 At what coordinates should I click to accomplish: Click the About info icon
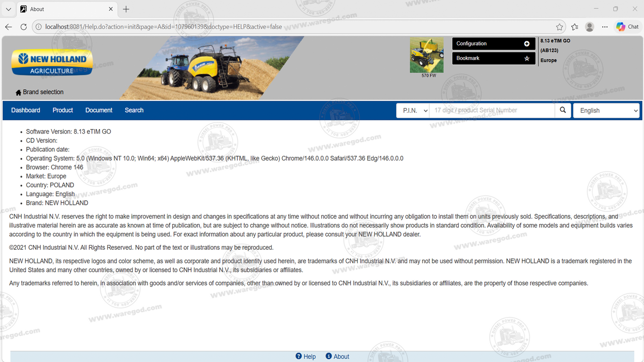point(328,356)
